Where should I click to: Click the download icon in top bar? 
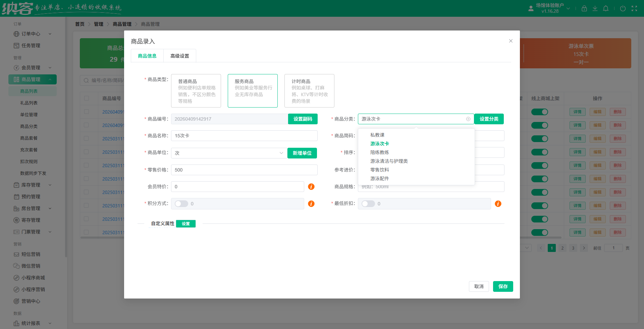click(595, 8)
